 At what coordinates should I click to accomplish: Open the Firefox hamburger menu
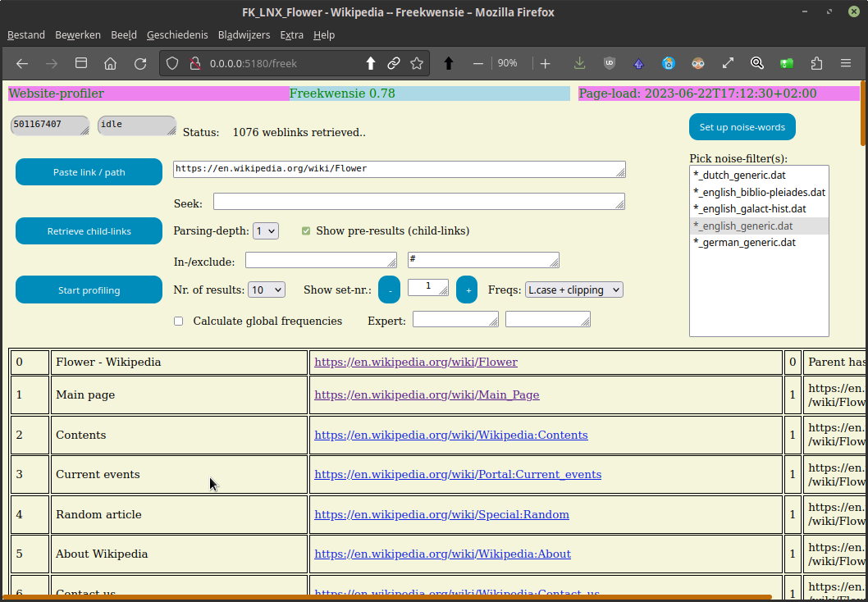tap(846, 64)
